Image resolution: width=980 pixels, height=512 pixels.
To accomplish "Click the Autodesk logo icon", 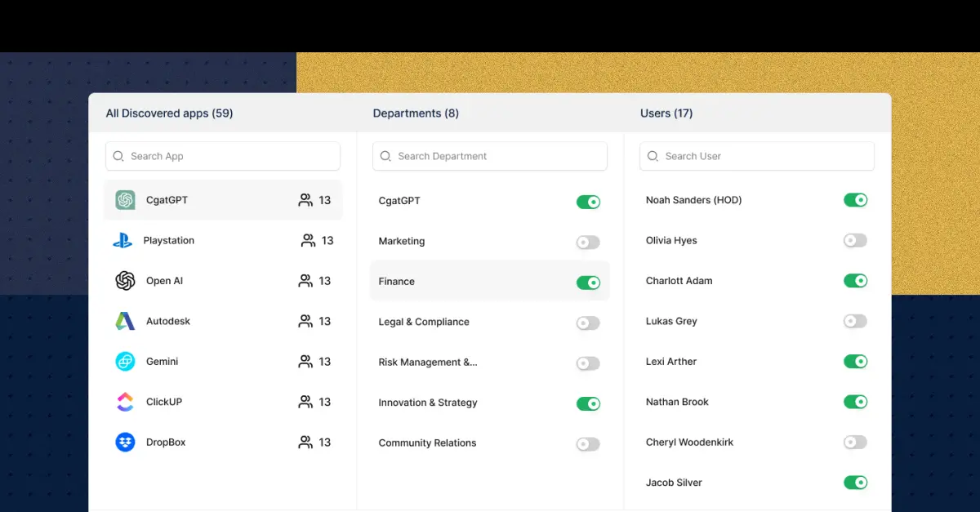I will tap(125, 322).
